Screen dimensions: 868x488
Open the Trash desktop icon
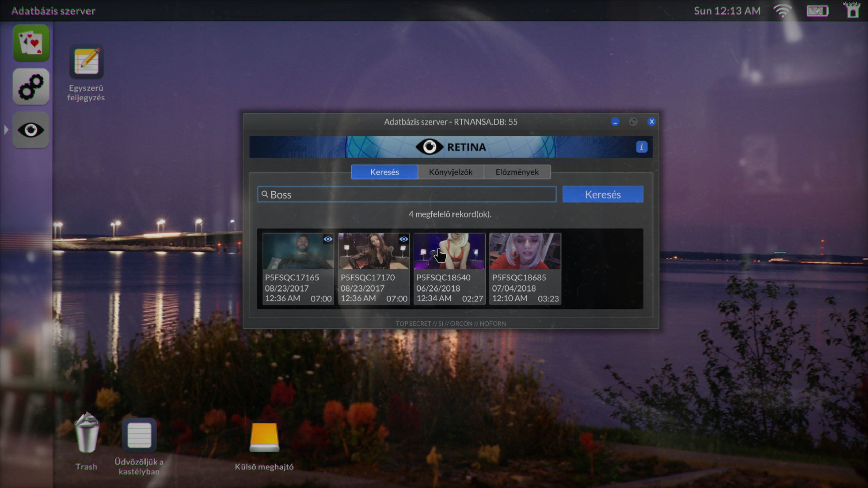86,433
